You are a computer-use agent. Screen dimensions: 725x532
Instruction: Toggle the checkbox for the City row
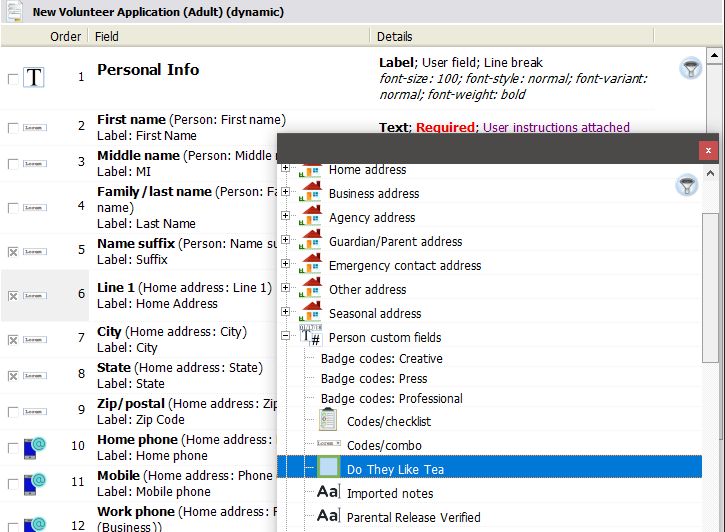coord(13,340)
